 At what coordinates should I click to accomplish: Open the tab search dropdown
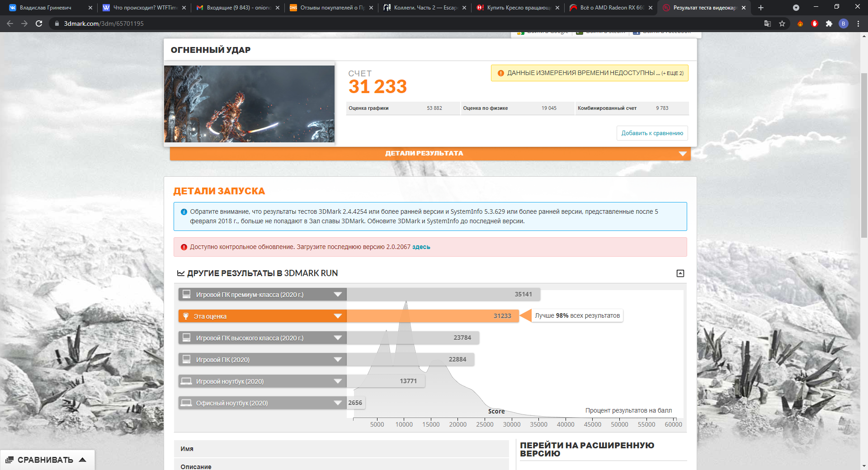coord(796,8)
